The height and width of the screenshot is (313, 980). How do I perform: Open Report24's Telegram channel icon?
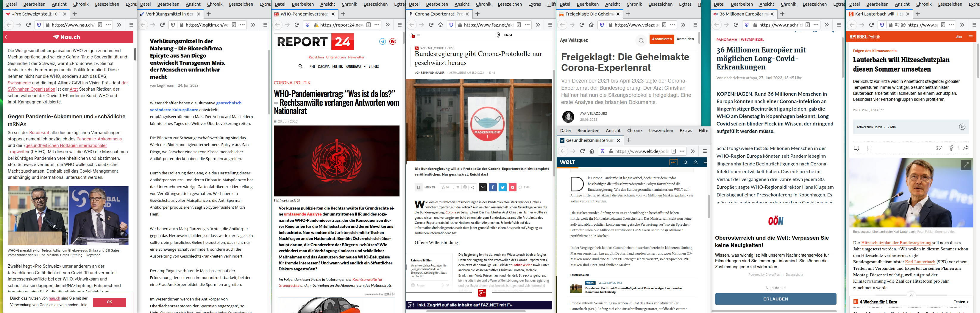pyautogui.click(x=382, y=41)
